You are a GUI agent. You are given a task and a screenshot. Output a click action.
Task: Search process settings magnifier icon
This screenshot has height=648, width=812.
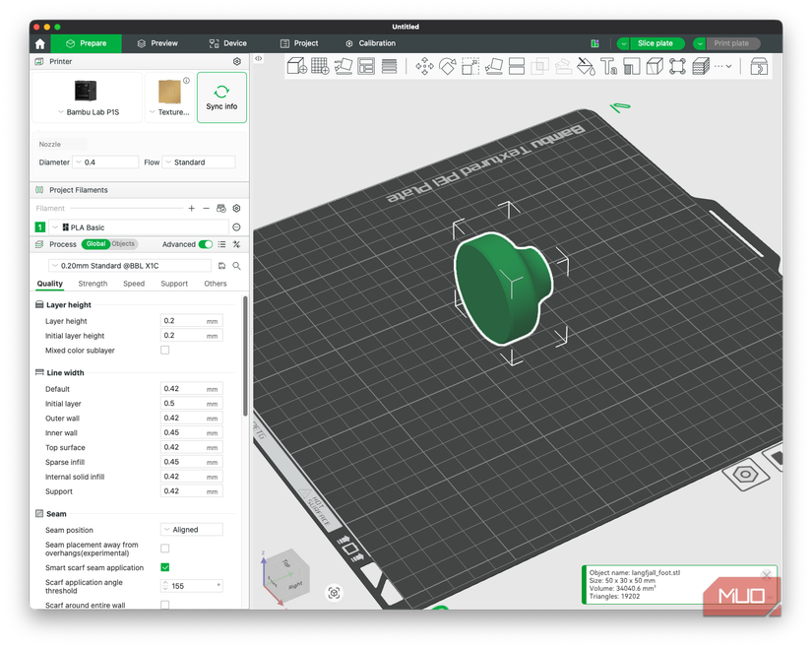(236, 266)
